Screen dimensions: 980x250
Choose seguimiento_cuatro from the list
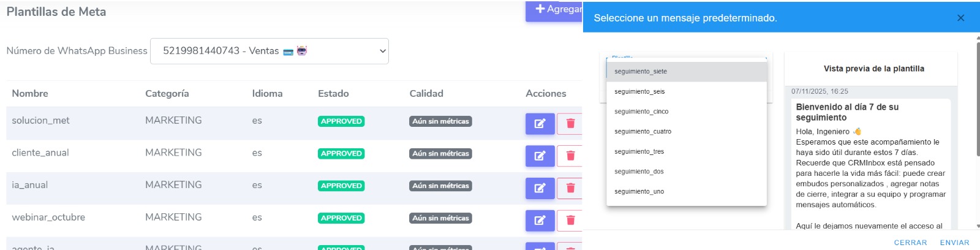(687, 131)
